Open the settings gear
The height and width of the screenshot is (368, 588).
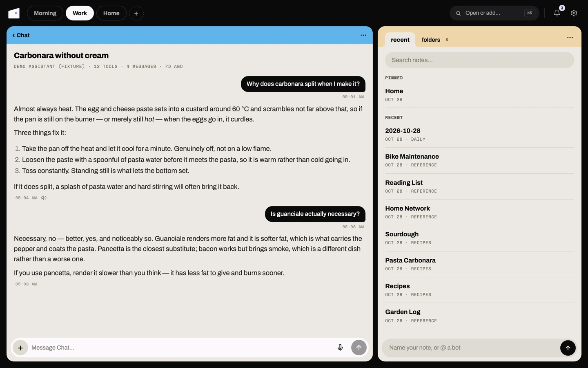[x=574, y=13]
